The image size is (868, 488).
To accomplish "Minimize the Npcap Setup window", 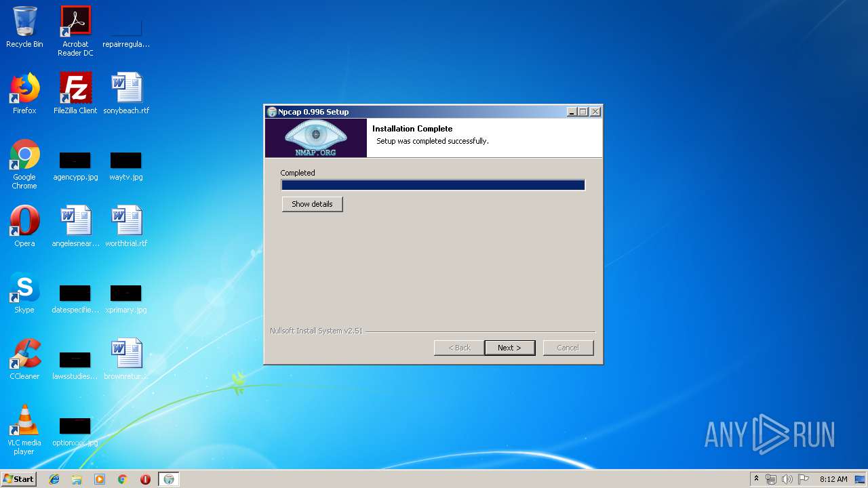I will pyautogui.click(x=572, y=112).
